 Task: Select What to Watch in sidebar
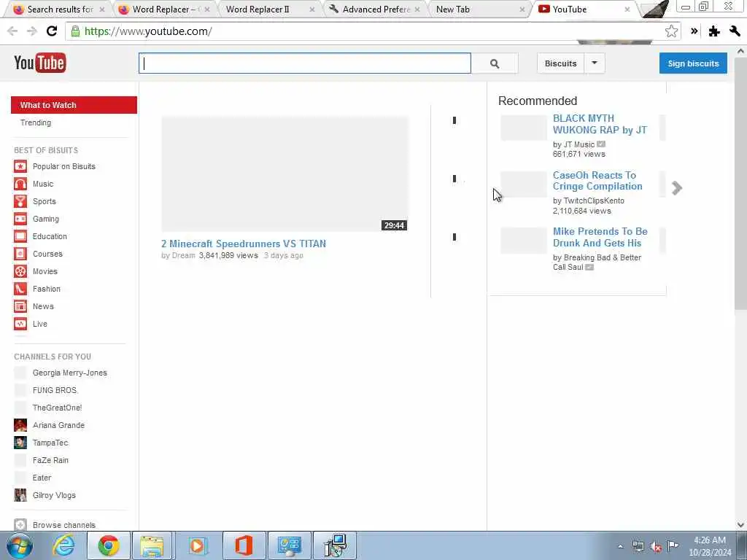[x=74, y=105]
